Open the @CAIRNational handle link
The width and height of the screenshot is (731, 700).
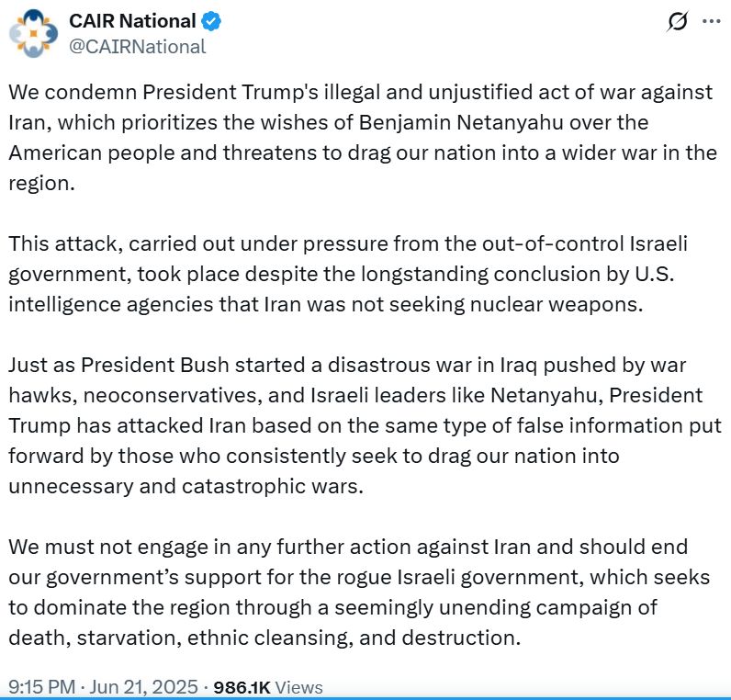pos(138,47)
